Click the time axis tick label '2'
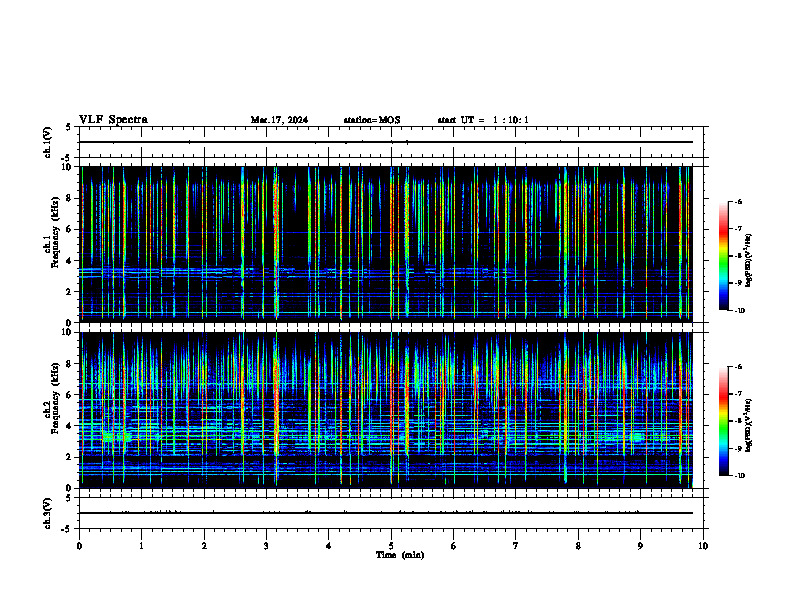The width and height of the screenshot is (792, 612). point(204,546)
